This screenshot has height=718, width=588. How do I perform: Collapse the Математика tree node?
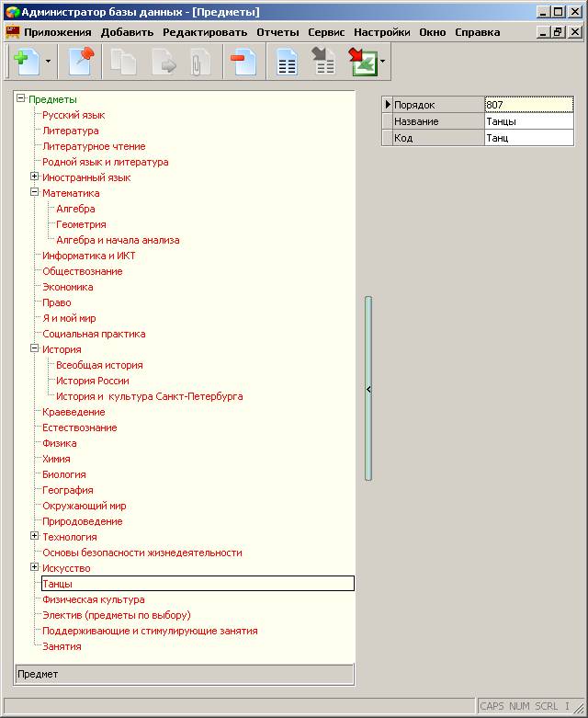(34, 192)
